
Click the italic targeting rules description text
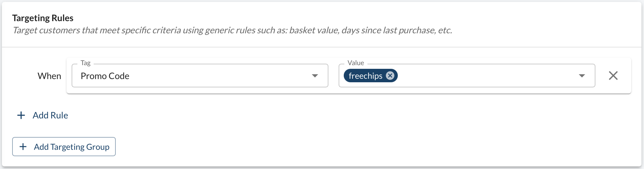point(232,30)
